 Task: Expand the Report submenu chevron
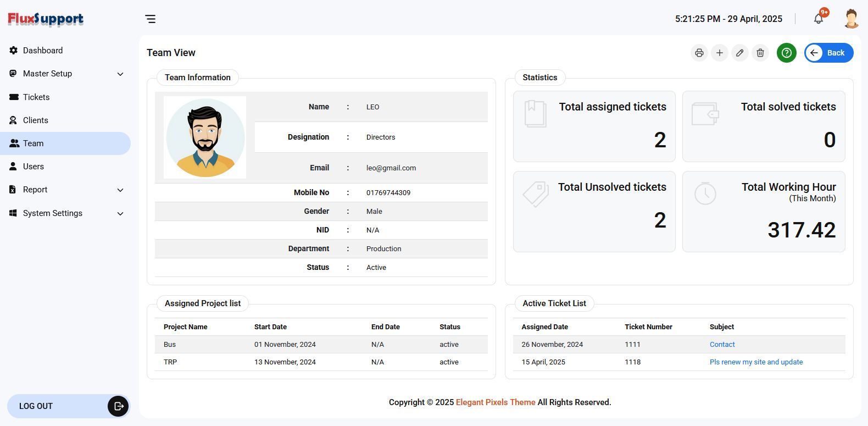pos(120,190)
